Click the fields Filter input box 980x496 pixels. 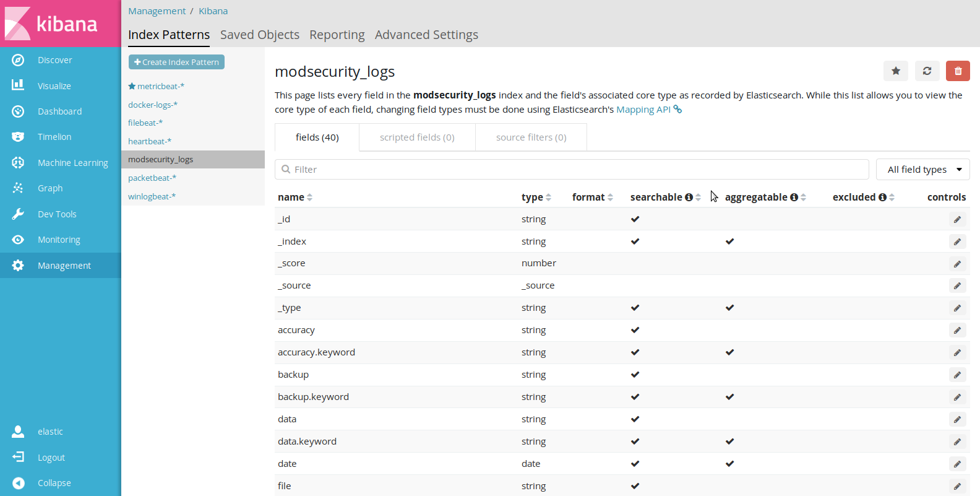click(572, 170)
